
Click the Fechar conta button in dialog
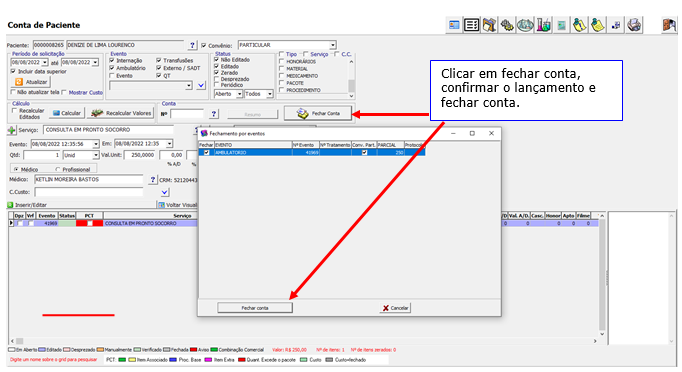click(255, 308)
